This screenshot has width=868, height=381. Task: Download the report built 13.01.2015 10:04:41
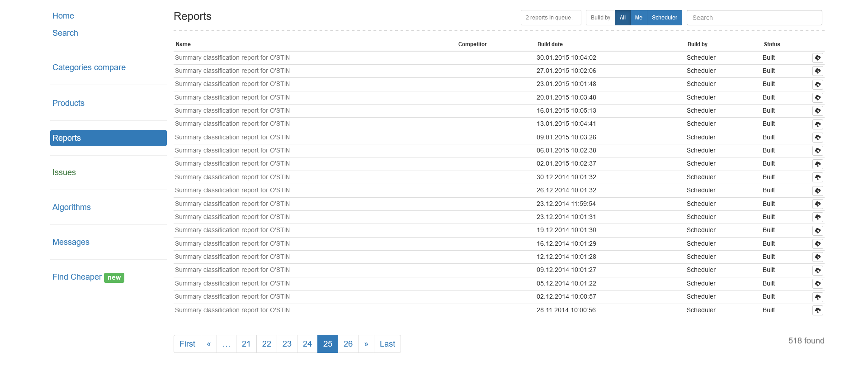817,124
